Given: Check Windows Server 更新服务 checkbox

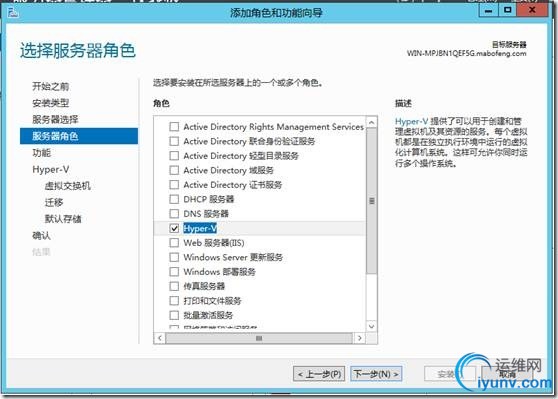Looking at the screenshot, I should pos(174,257).
